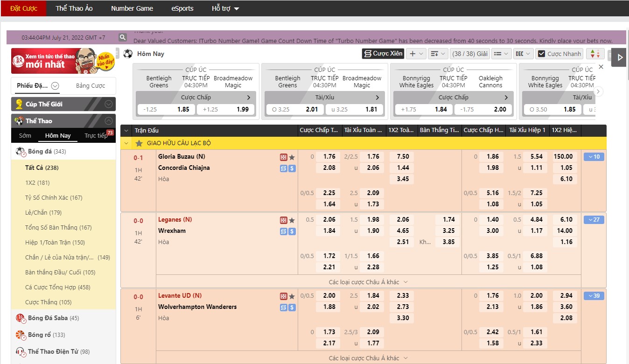Open the red live-stats icon for Leganes
This screenshot has height=364, width=629.
point(283,220)
